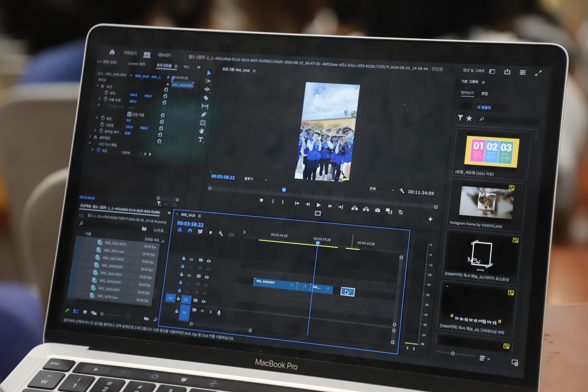Screen dimensions: 588x392
Task: Select the Pen tool
Action: pyautogui.click(x=204, y=114)
